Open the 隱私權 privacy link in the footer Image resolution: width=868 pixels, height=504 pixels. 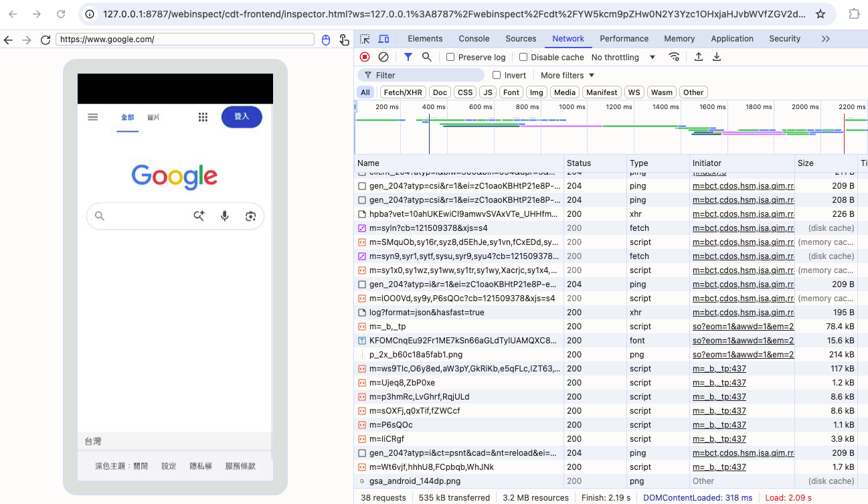coord(201,466)
